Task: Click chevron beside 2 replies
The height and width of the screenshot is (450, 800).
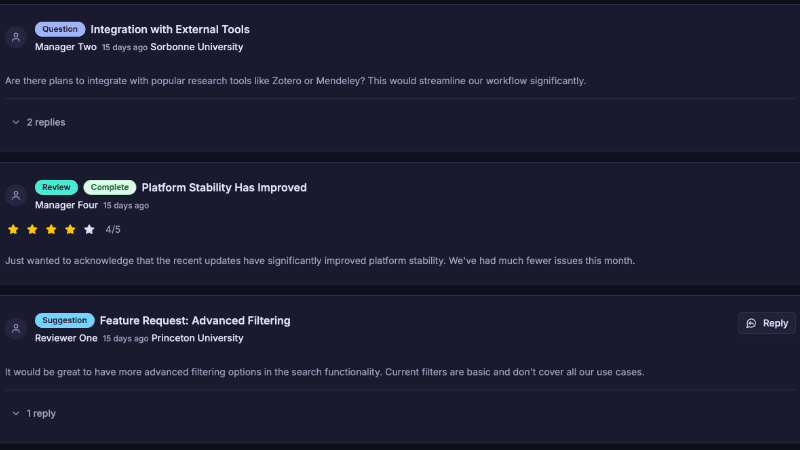Action: [x=16, y=122]
